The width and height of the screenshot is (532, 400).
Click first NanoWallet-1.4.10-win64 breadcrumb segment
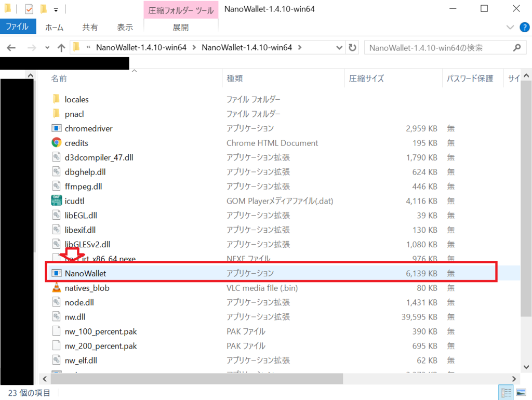point(141,47)
